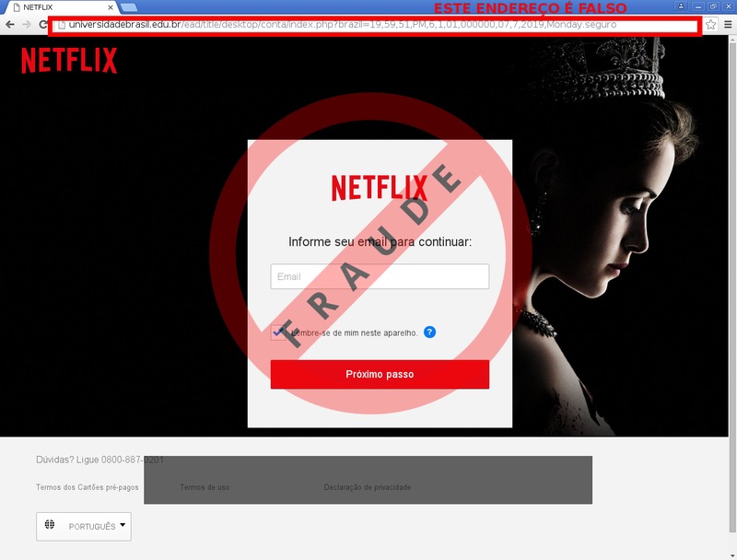Select the NETFLIX browser tab
This screenshot has height=560, width=737.
[x=59, y=7]
